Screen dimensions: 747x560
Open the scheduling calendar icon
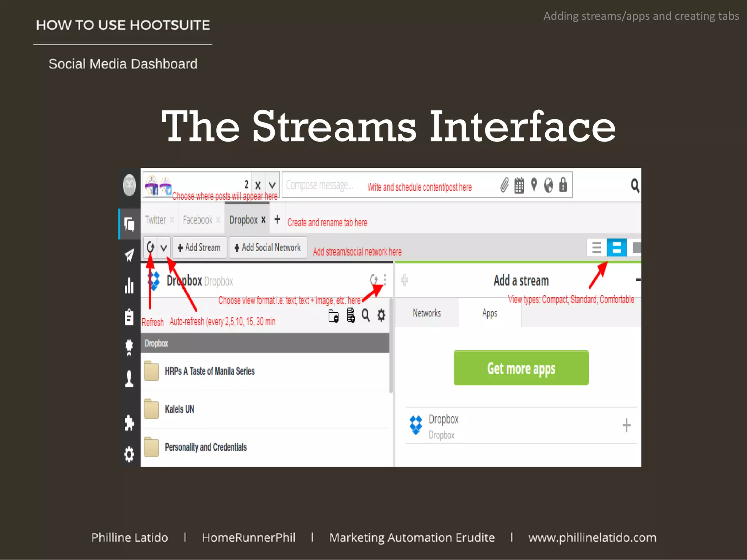(x=519, y=185)
